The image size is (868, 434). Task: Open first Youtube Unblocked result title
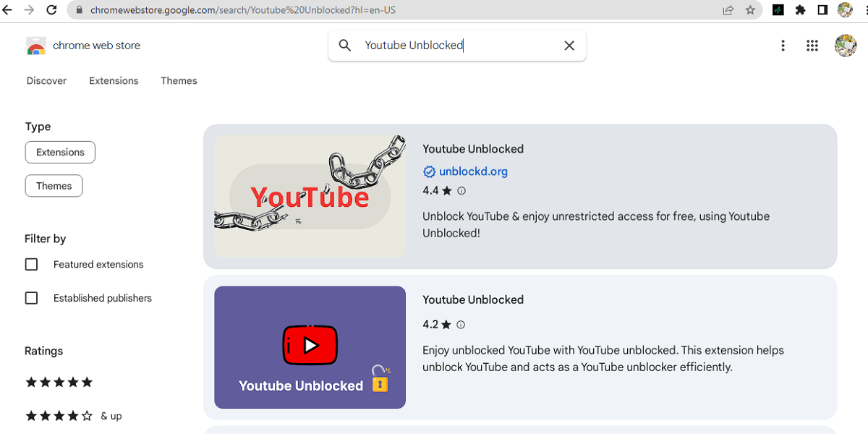tap(473, 149)
